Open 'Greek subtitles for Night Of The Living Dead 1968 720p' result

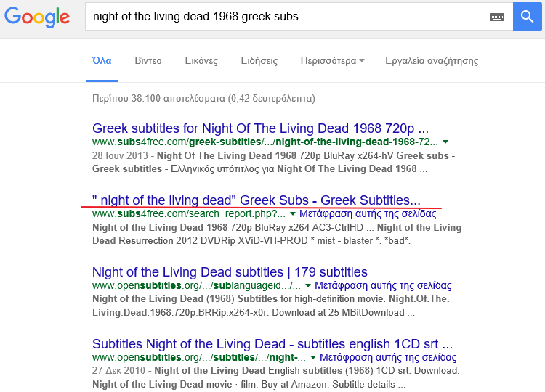coord(260,128)
